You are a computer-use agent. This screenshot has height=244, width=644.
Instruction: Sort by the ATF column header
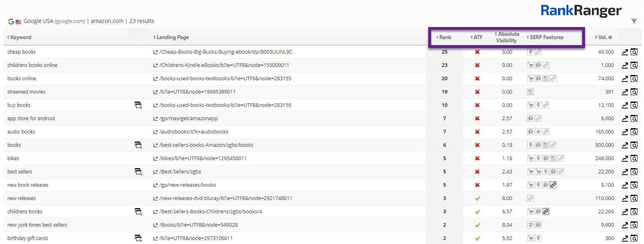tap(478, 38)
